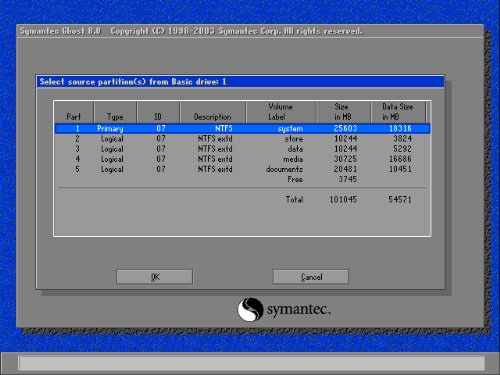Click the Cancel button

pos(311,277)
